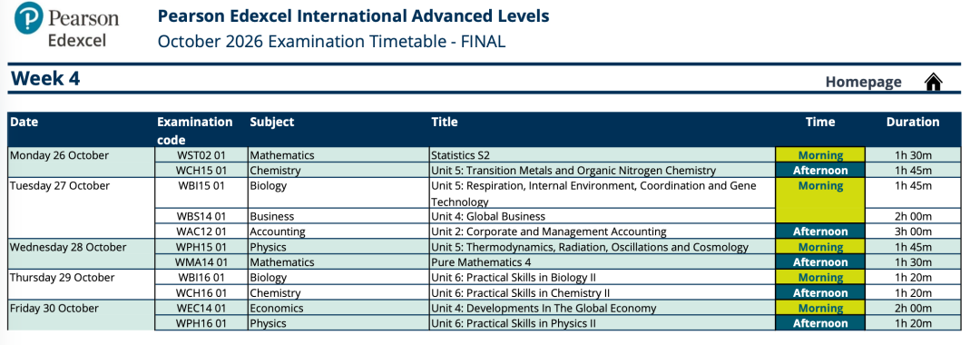Select exam code WCH16 01
Screen dimensions: 980x345
(x=201, y=292)
